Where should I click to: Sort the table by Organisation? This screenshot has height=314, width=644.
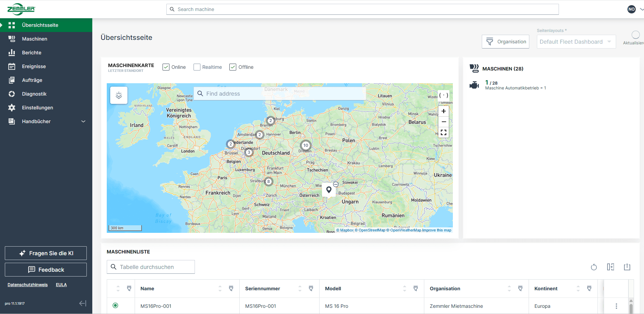point(509,289)
